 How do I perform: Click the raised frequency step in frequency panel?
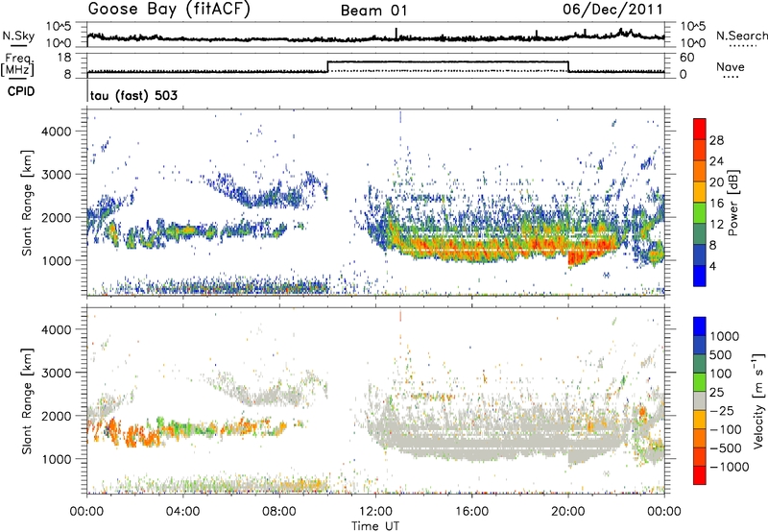pyautogui.click(x=447, y=61)
